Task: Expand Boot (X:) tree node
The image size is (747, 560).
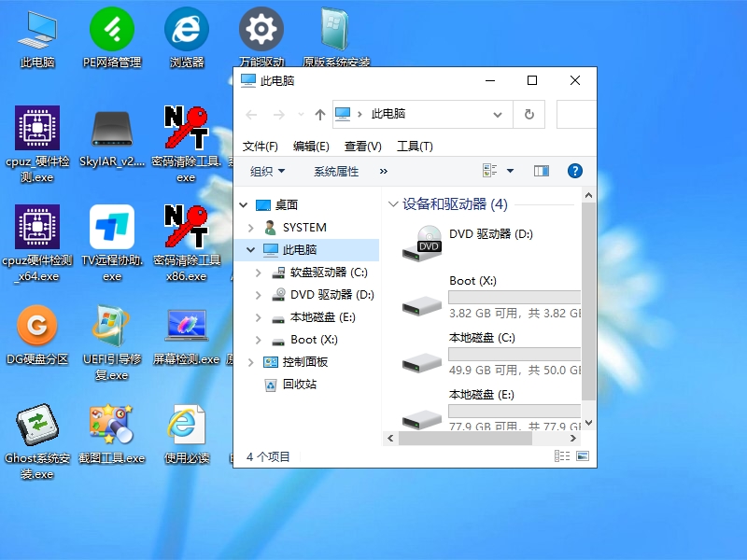Action: [x=259, y=340]
